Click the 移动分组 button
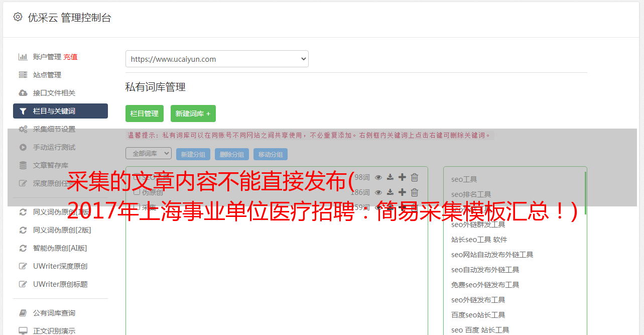 tap(271, 154)
